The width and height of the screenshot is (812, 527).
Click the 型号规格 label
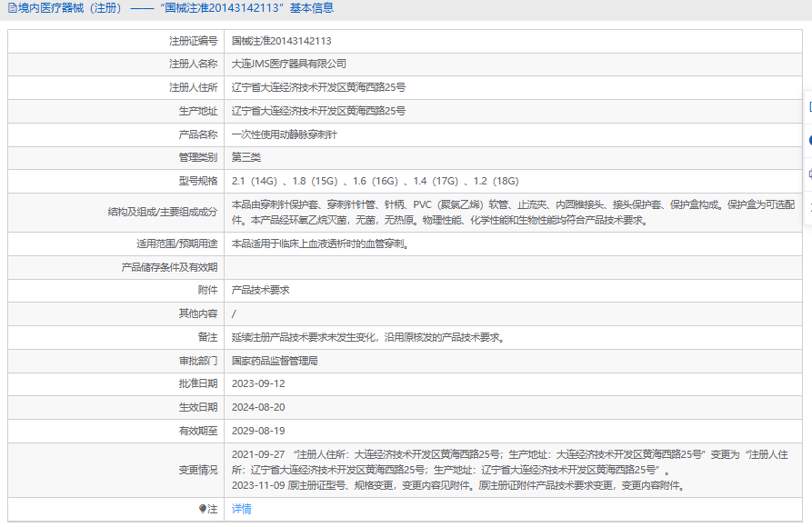198,181
